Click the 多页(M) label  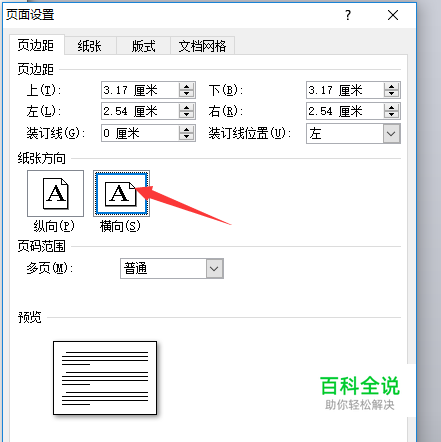pos(49,268)
